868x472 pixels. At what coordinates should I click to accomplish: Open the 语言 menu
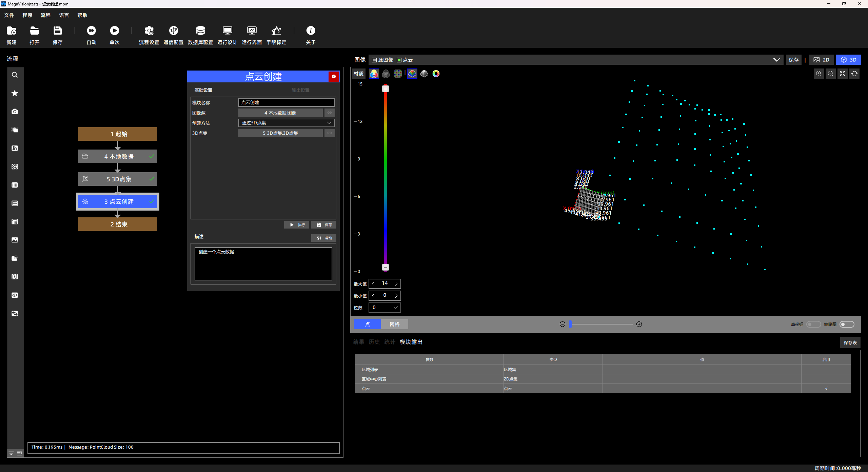click(x=64, y=15)
